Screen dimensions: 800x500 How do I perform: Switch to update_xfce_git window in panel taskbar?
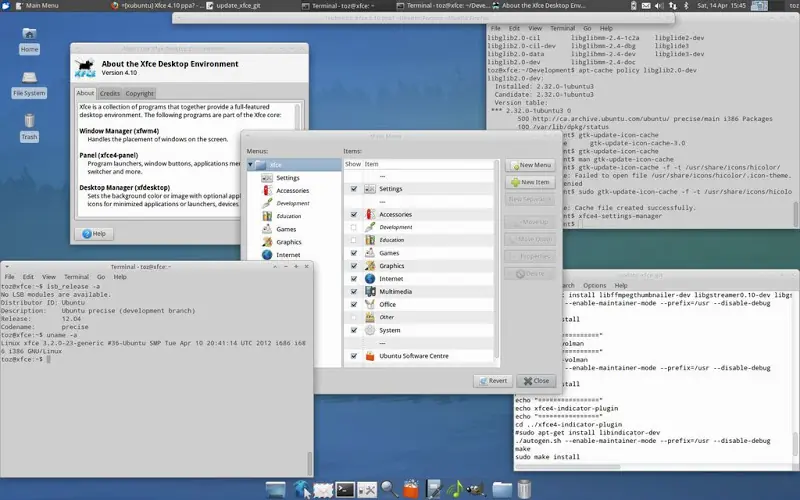pyautogui.click(x=239, y=6)
